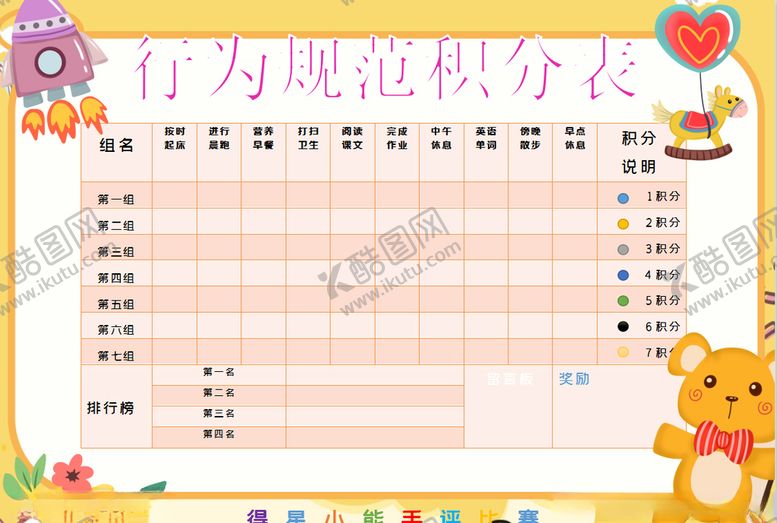Image resolution: width=777 pixels, height=523 pixels.
Task: Pick the orange dot for 2积分
Action: 623,223
